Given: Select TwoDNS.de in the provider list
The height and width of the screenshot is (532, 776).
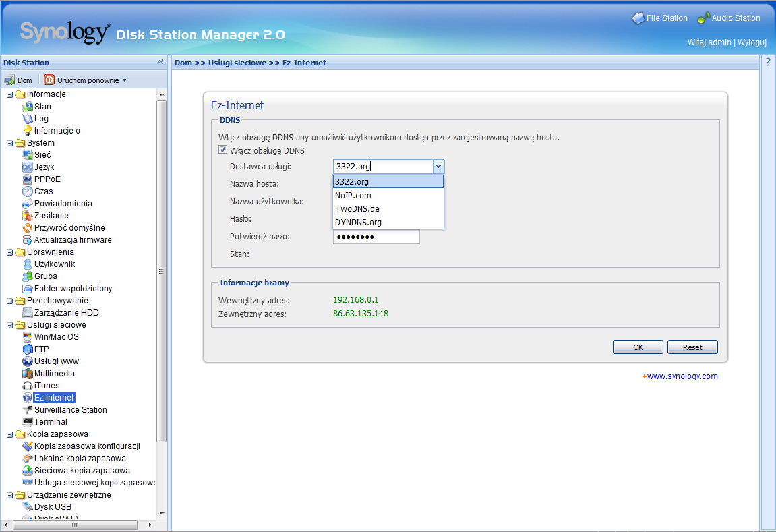Looking at the screenshot, I should pos(388,209).
